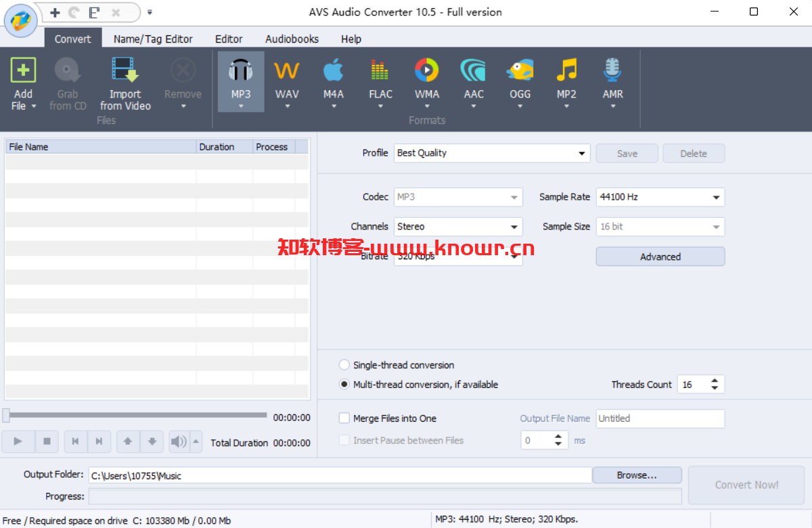Select the AAC format icon
812x528 pixels.
pos(474,70)
